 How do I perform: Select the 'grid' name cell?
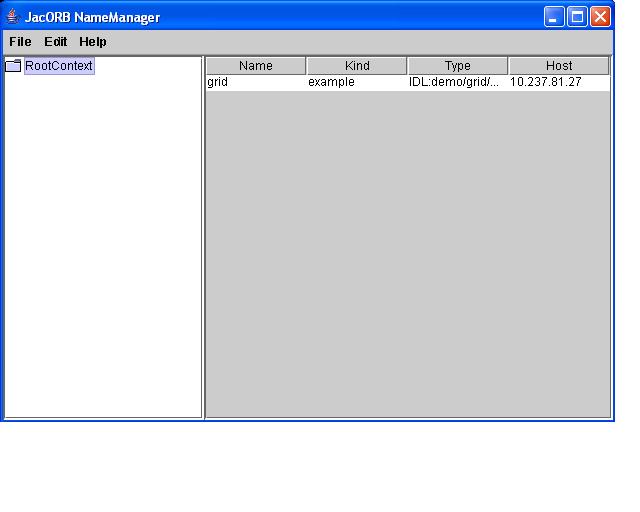click(256, 82)
